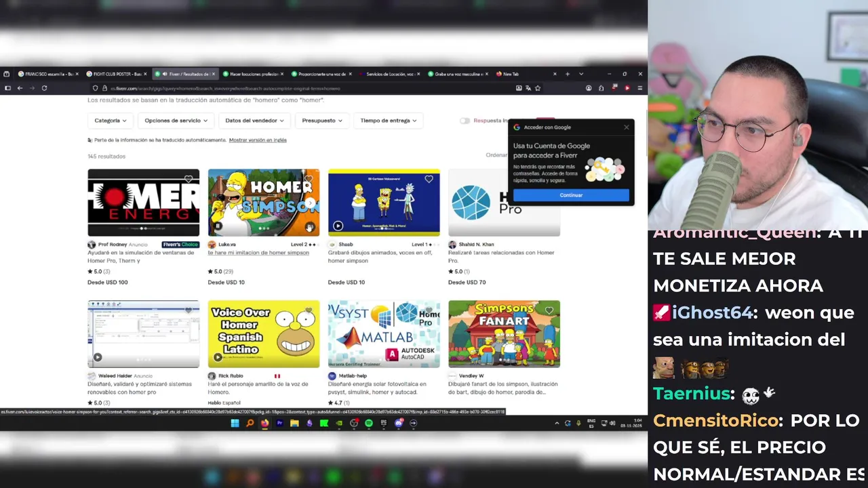Open Adobe Premiere Pro from taskbar
868x488 pixels.
point(279,423)
